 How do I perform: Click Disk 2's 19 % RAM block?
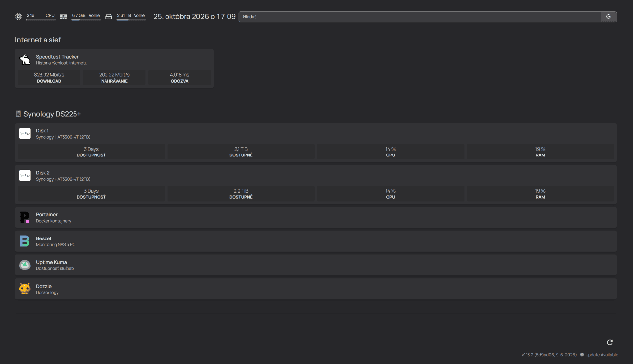click(x=540, y=194)
